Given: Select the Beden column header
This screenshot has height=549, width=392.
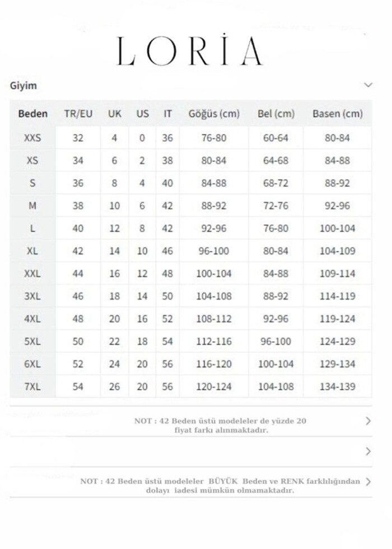Looking at the screenshot, I should click(x=32, y=114).
